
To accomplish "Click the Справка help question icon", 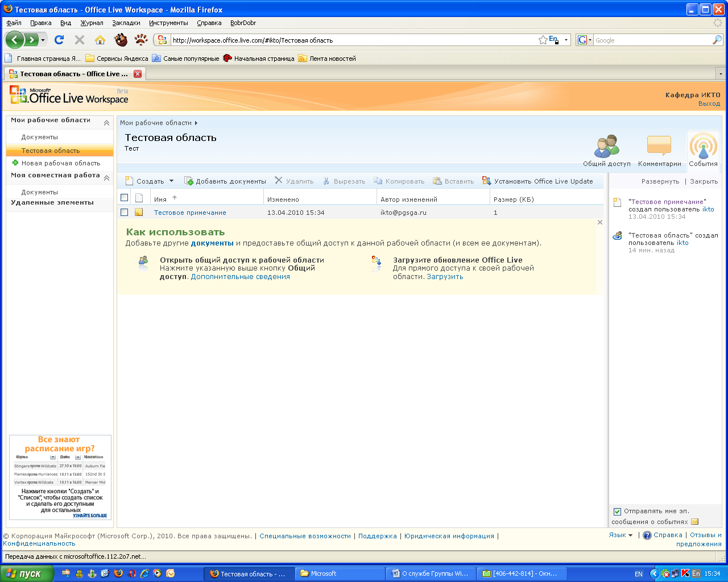I will [x=647, y=535].
